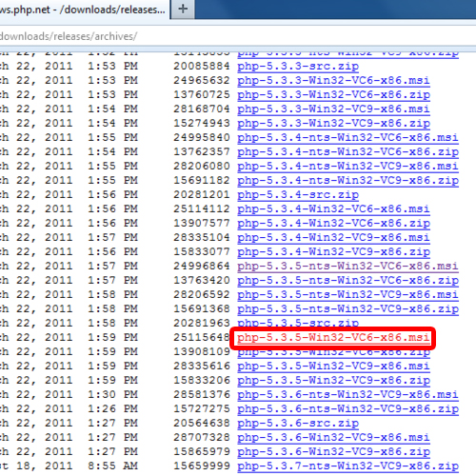Fetch php-5.3.6-Win32-VC9-x86.zip
The image size is (476, 476).
pyautogui.click(x=333, y=451)
